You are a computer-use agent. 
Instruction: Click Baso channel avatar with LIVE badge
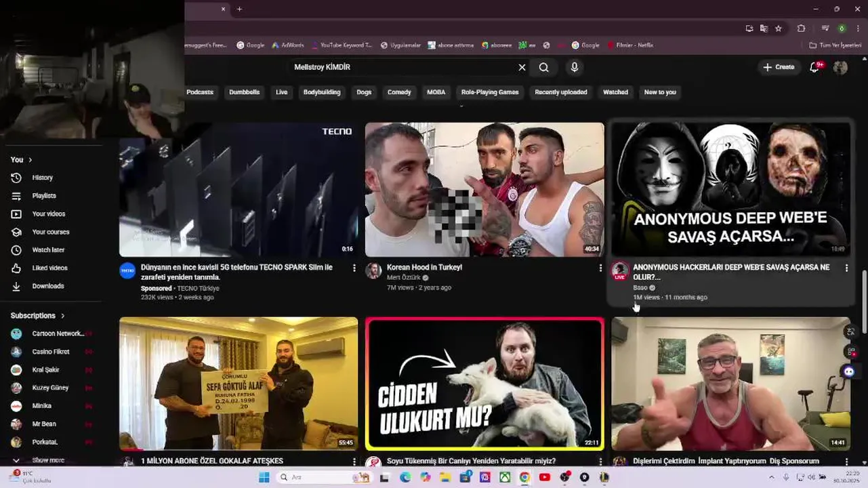click(619, 271)
